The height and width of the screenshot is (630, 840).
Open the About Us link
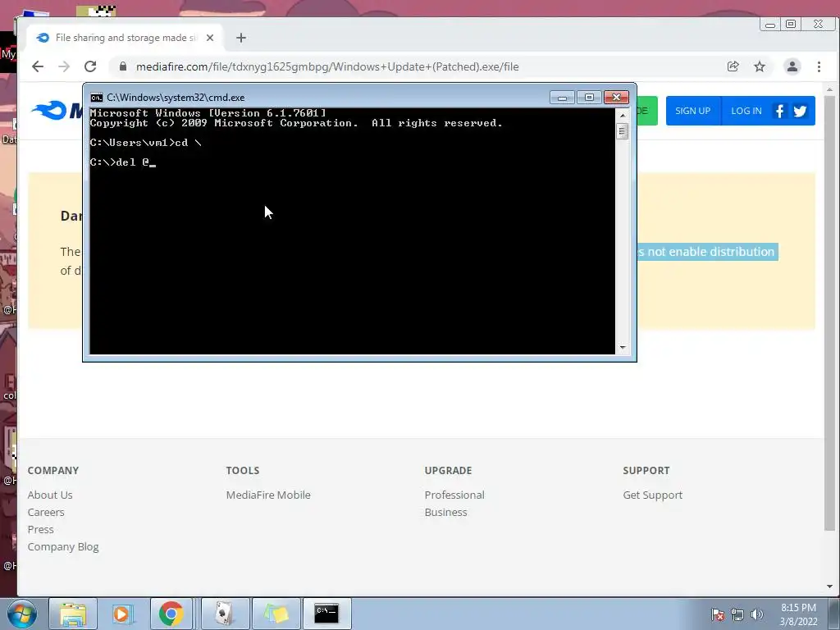tap(50, 495)
